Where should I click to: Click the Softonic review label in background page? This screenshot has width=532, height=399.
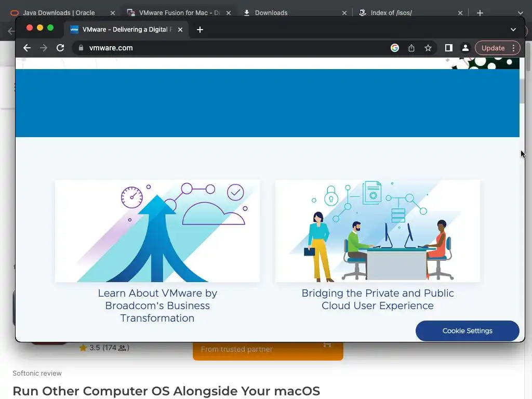coord(37,373)
